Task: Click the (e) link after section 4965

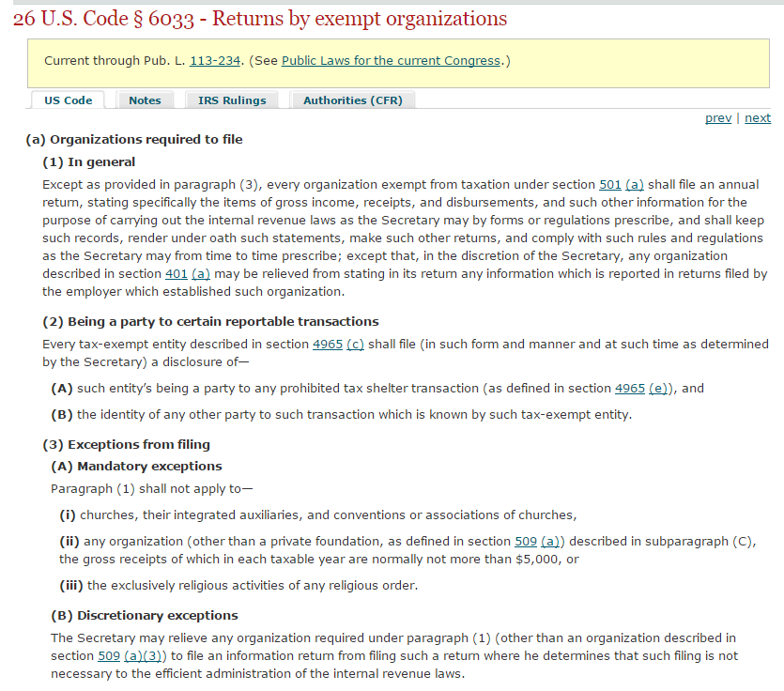Action: tap(657, 389)
